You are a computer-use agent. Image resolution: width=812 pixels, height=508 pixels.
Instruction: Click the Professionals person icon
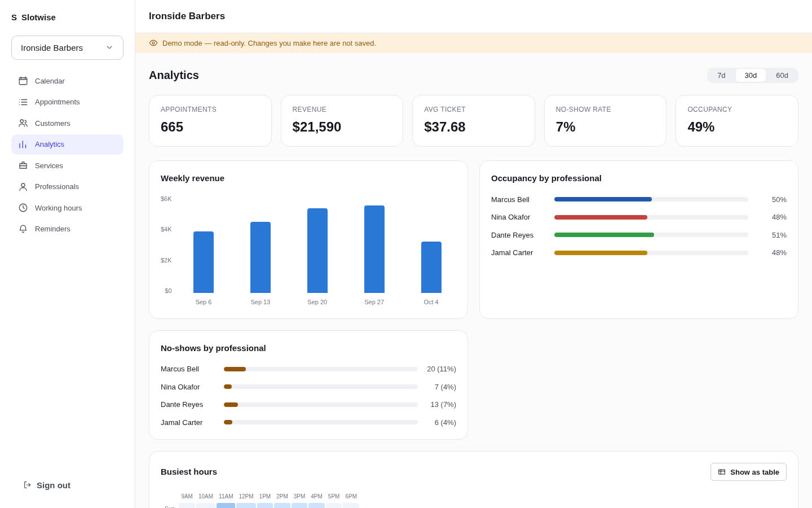click(x=23, y=187)
